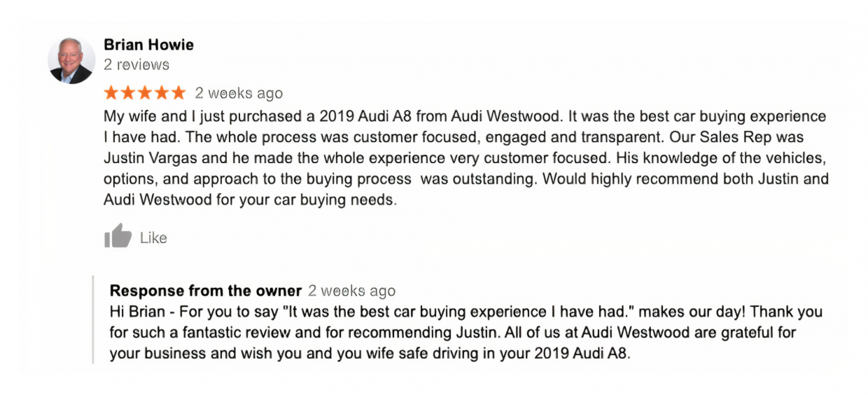Click the "Response from the owner" heading

click(206, 291)
